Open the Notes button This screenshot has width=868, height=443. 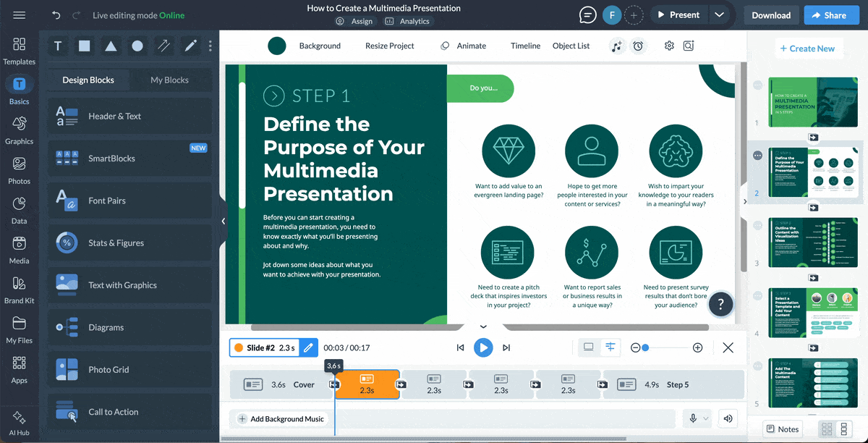(782, 429)
